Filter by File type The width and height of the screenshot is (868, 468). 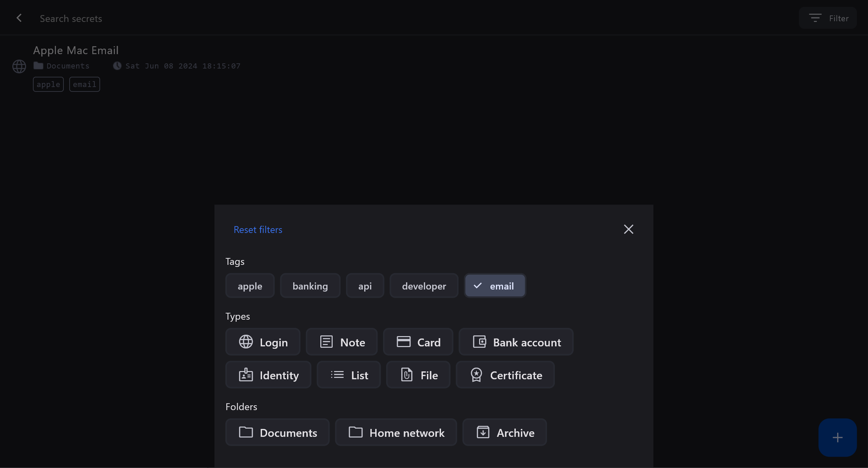coord(418,375)
